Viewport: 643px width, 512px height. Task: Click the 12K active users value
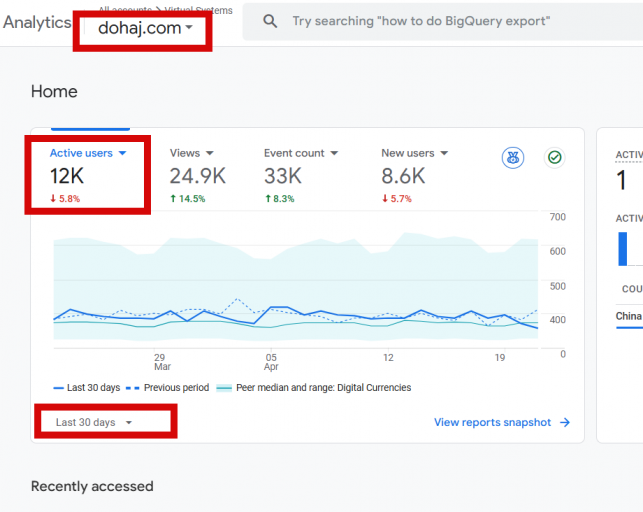(x=69, y=177)
